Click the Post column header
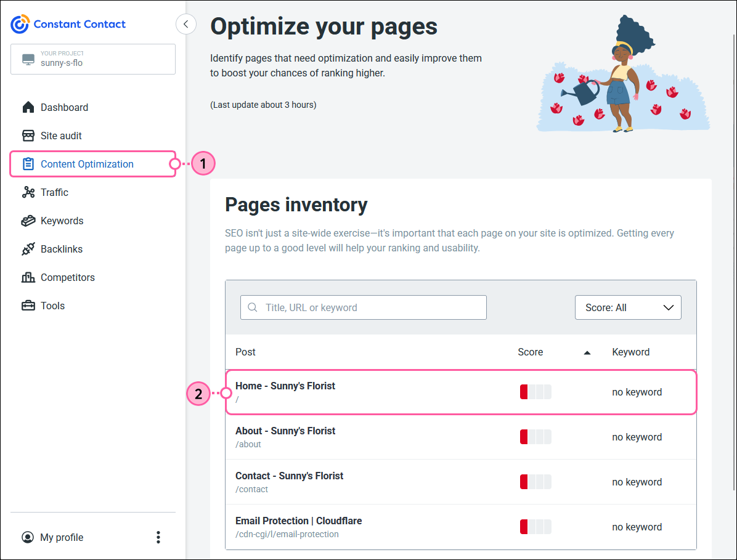 click(x=245, y=352)
